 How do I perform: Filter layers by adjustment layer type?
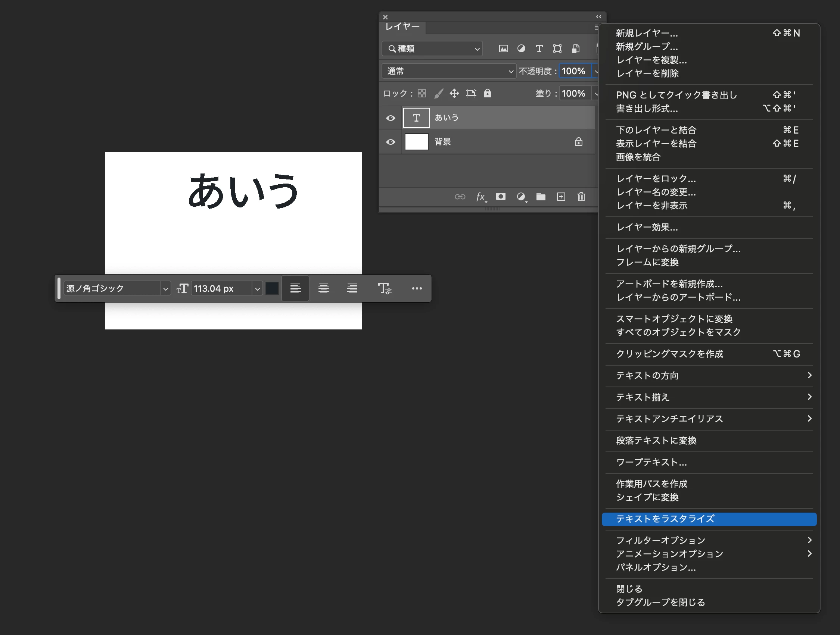(521, 49)
